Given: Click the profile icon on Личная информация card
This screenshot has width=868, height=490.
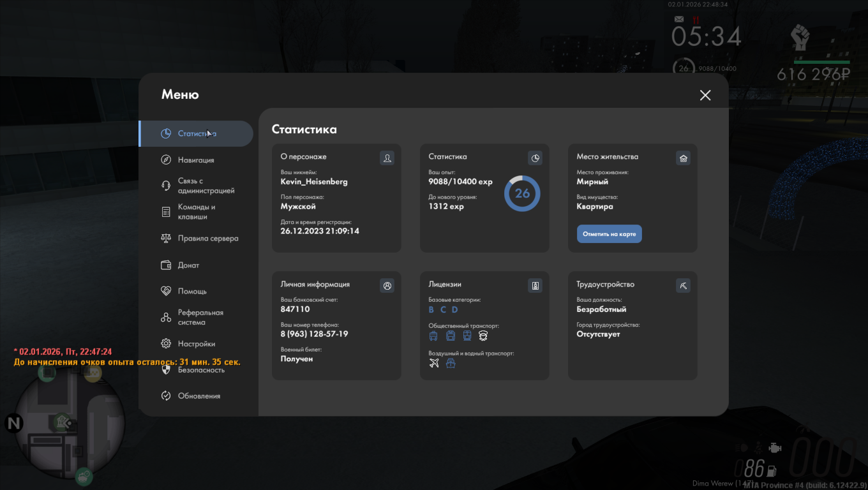Looking at the screenshot, I should point(387,286).
